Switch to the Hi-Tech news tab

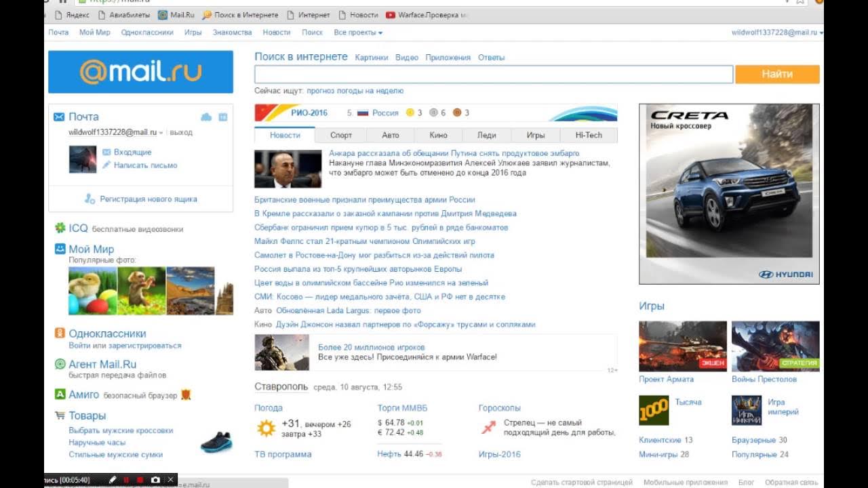tap(589, 135)
